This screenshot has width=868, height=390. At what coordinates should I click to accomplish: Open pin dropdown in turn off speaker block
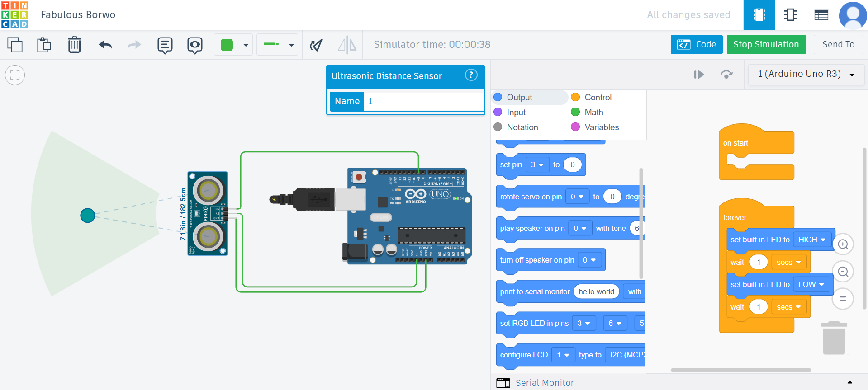(589, 260)
